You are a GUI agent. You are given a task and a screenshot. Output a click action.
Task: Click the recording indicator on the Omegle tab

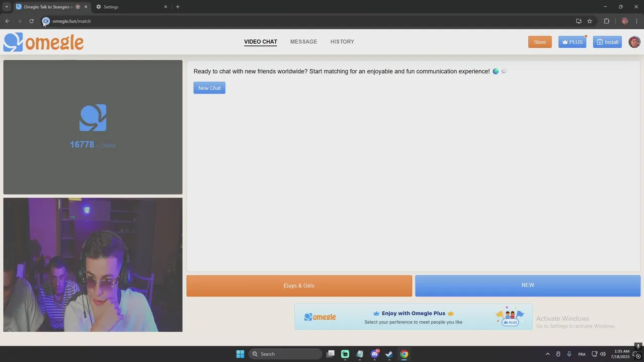(x=77, y=7)
